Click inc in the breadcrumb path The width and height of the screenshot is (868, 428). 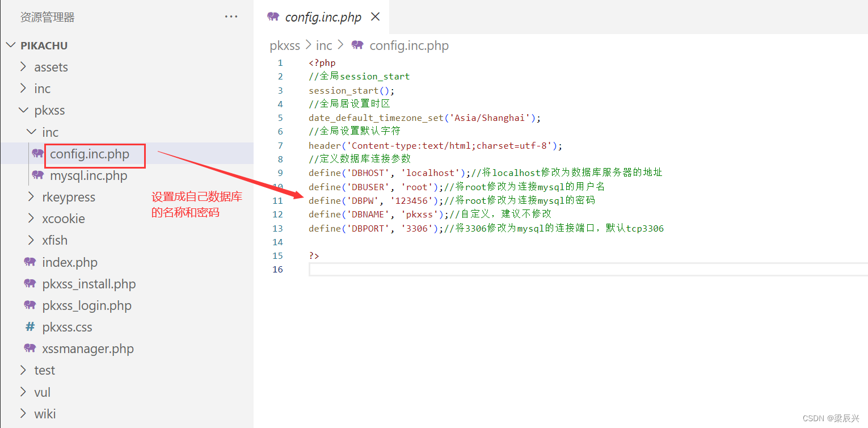[x=324, y=45]
